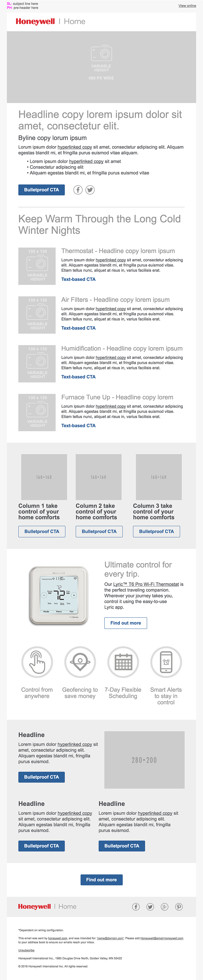Click the Twitter icon beside the top Bulletproof CTA
The height and width of the screenshot is (980, 203).
[x=90, y=190]
